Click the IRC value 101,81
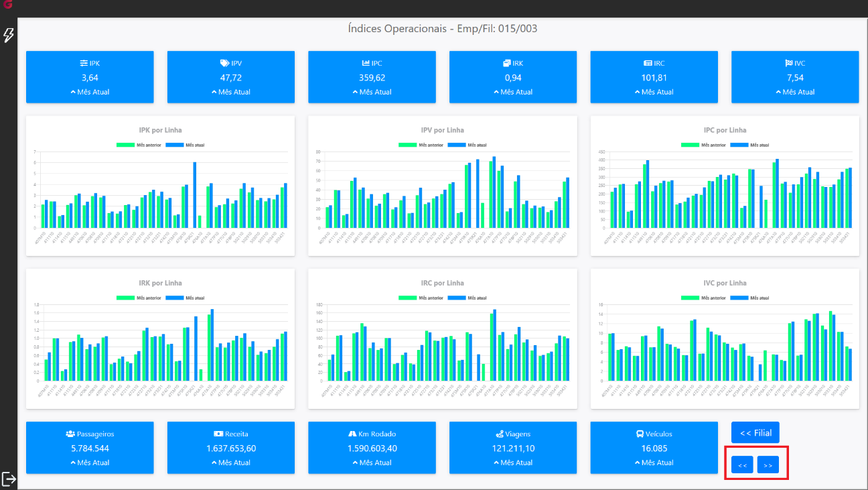Image resolution: width=868 pixels, height=490 pixels. 654,78
